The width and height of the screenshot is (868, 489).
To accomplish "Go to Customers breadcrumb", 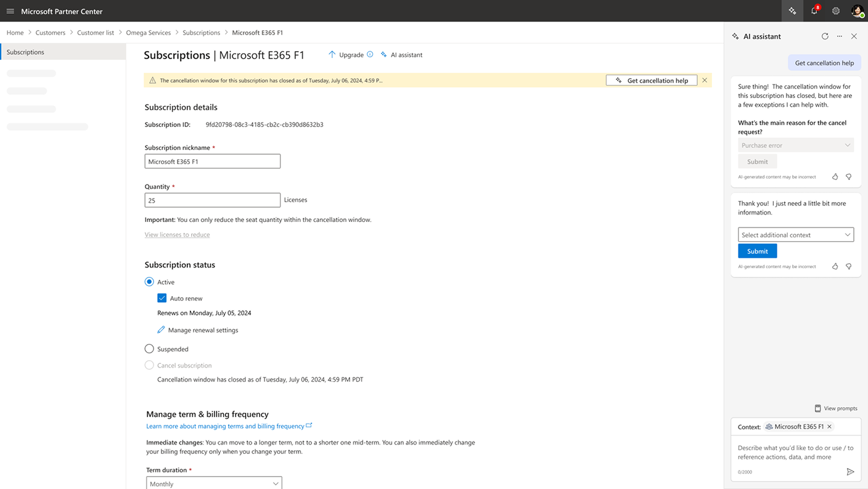I will [x=50, y=33].
